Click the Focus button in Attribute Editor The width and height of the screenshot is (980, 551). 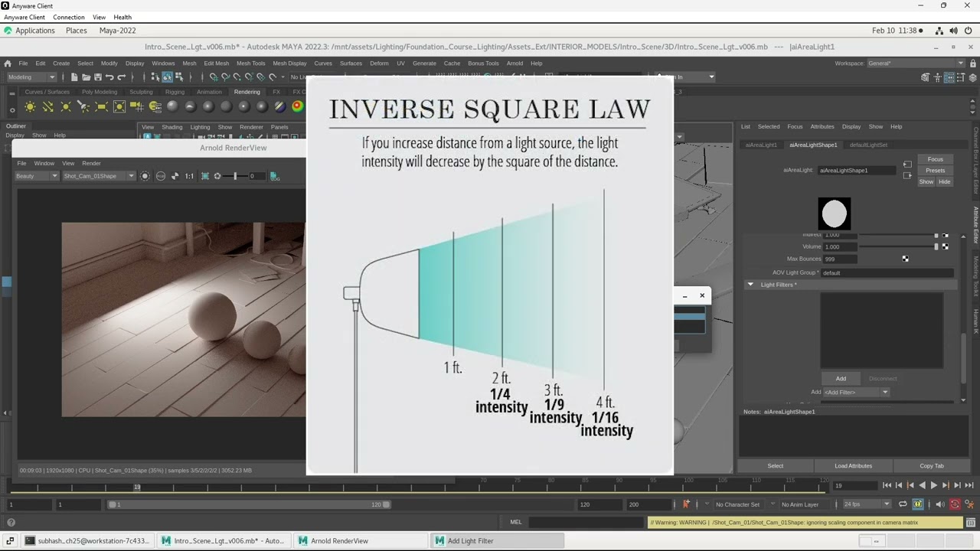[935, 159]
